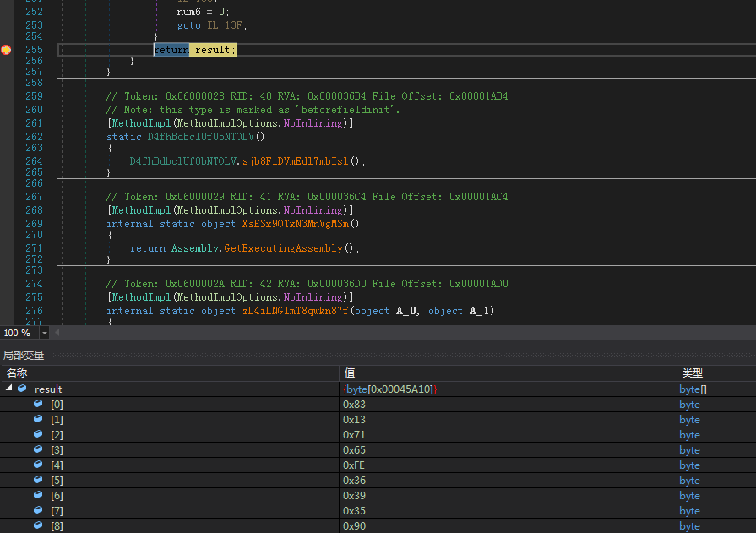
Task: Click the byte[] type of result
Action: pos(693,389)
